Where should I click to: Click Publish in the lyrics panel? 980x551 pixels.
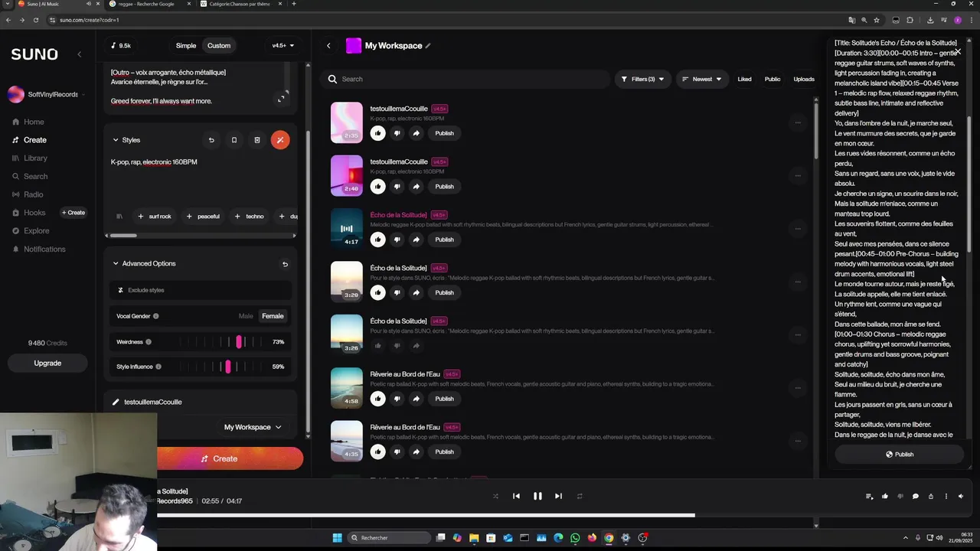[899, 455]
